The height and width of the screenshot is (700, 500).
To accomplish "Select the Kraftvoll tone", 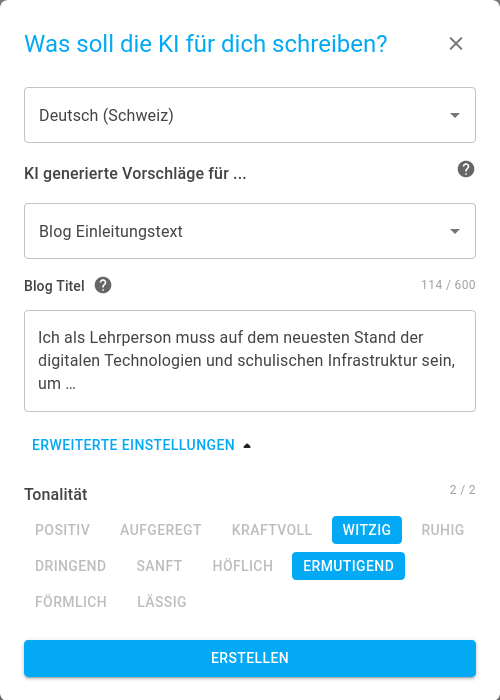I will pos(272,530).
